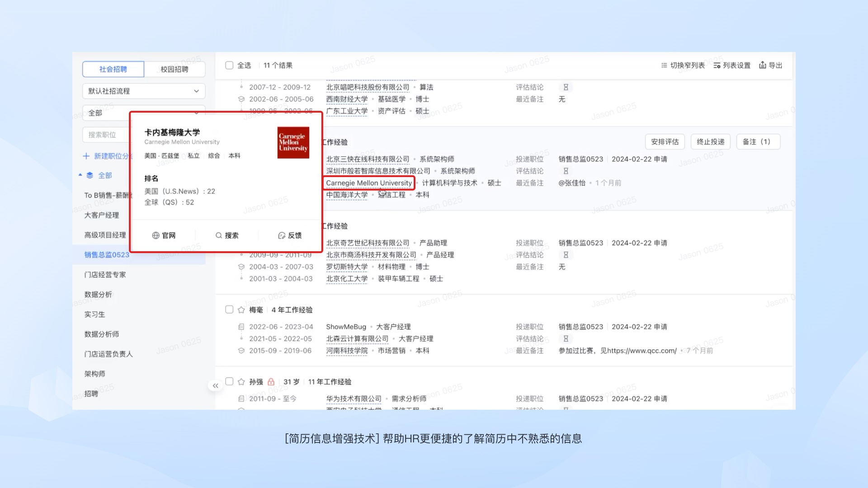The image size is (868, 488).
Task: Click 北森云计算有限公司 company link
Action: click(x=357, y=338)
